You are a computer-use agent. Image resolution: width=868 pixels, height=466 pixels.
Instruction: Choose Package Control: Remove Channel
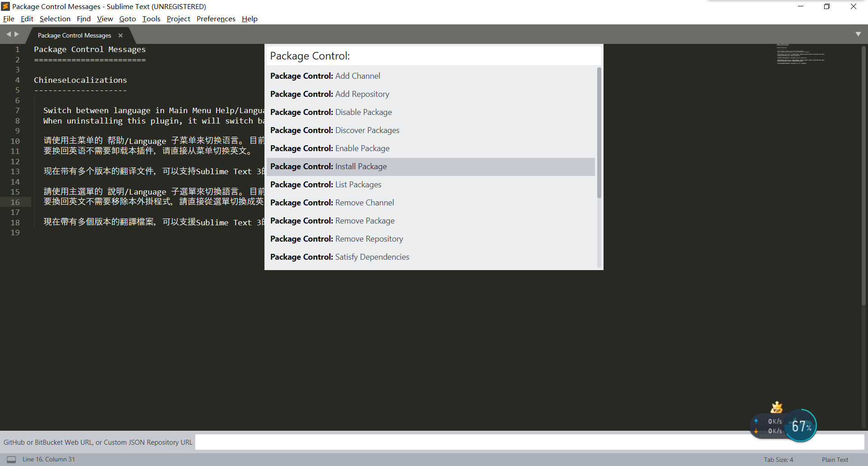pos(431,203)
